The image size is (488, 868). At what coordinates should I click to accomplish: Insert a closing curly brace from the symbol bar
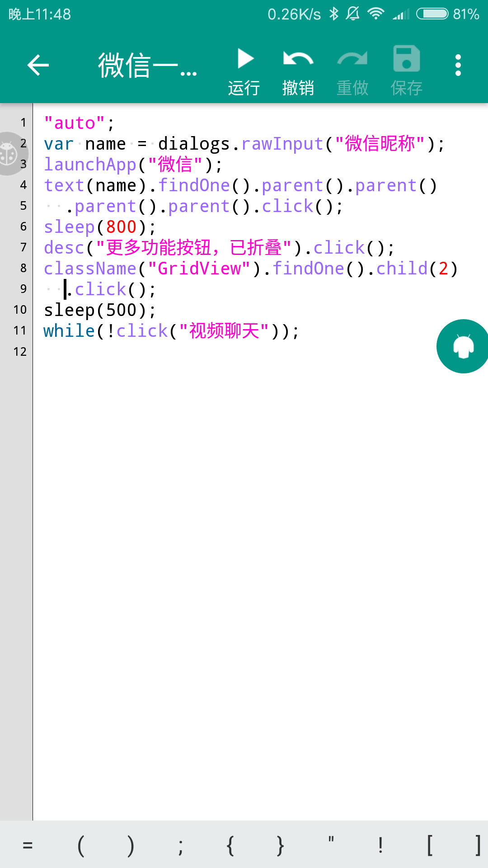(x=280, y=845)
